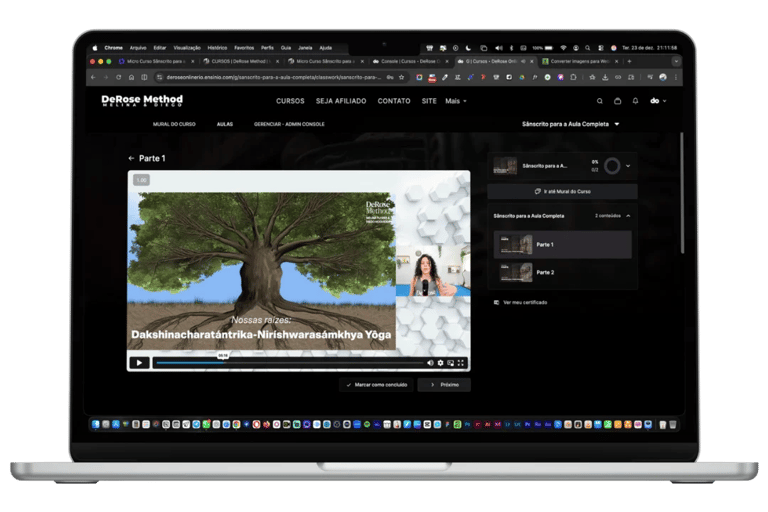Click the volume icon in menu bar
768x512 pixels.
499,48
